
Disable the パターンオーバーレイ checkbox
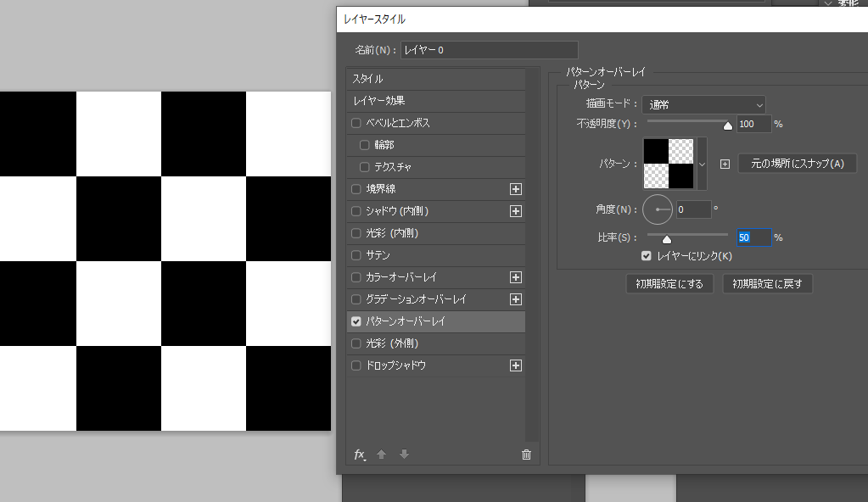[356, 321]
